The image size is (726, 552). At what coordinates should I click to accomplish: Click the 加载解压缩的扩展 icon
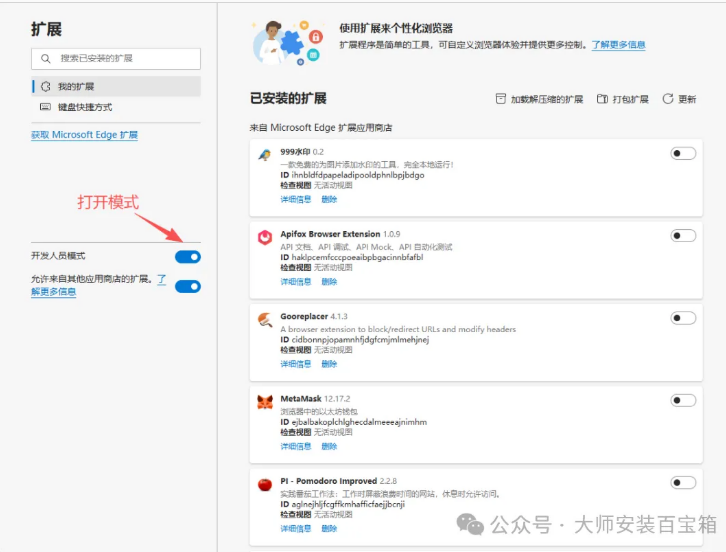point(501,99)
